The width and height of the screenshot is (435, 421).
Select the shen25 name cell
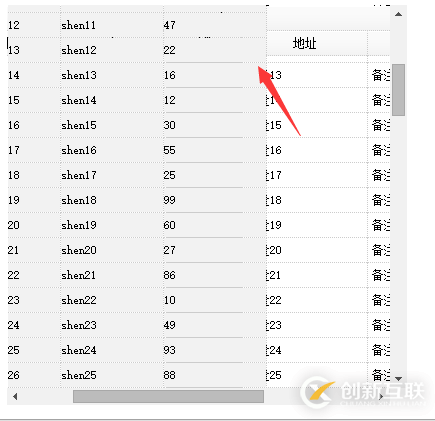[112, 375]
